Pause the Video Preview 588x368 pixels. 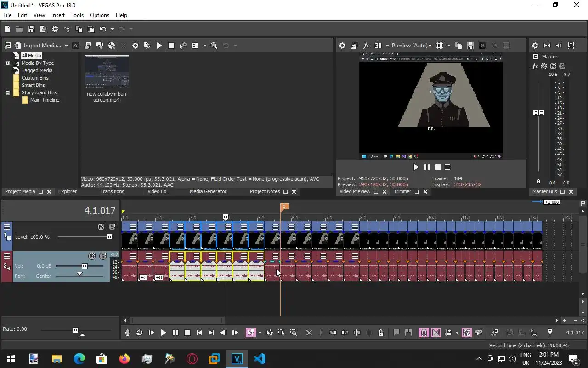coord(427,167)
